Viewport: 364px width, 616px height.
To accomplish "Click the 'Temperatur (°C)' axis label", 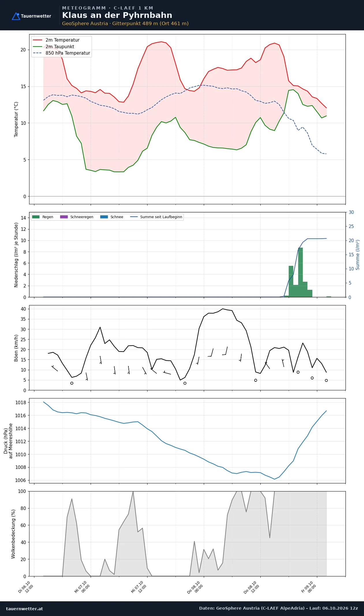I will 16,119.
